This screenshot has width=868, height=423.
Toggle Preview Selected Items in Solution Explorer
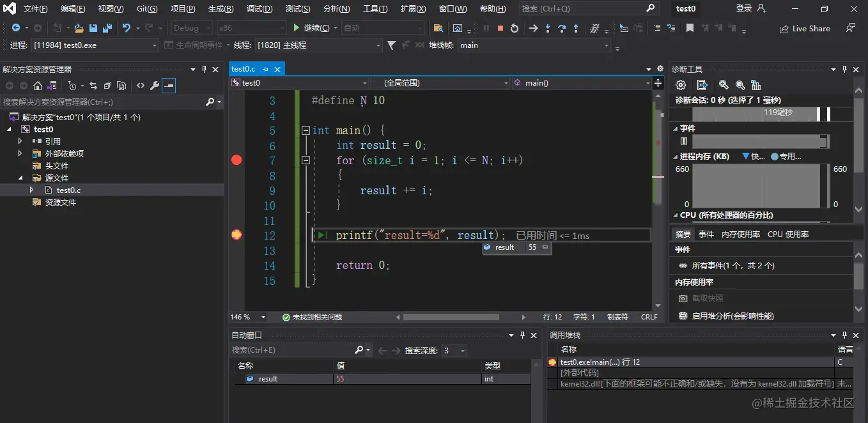tap(169, 86)
